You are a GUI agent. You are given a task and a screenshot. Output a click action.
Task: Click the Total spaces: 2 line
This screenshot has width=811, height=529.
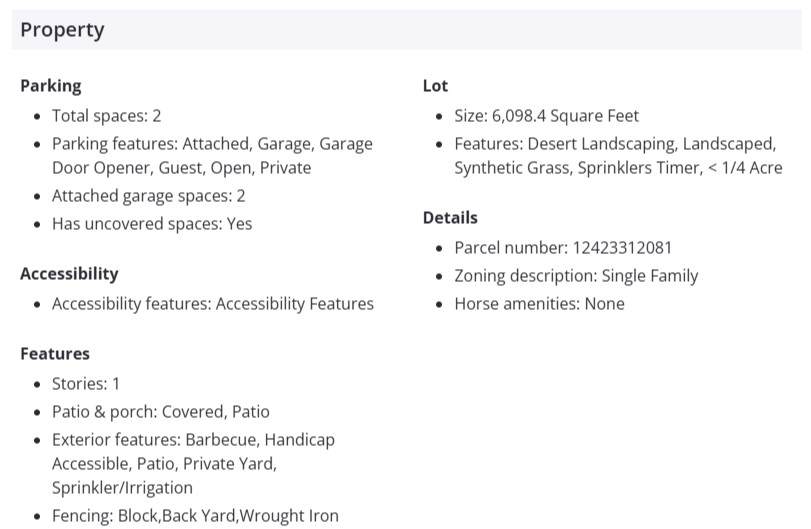point(106,116)
